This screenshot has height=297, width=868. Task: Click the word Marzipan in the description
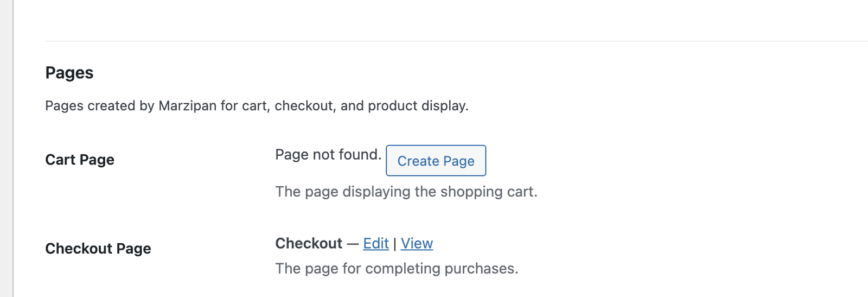pos(187,105)
